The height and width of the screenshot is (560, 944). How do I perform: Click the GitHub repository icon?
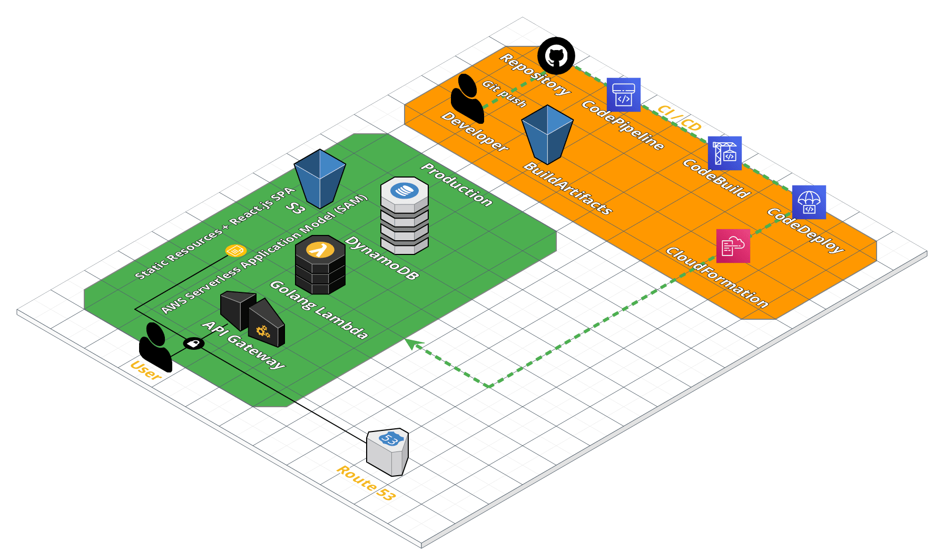pyautogui.click(x=556, y=55)
